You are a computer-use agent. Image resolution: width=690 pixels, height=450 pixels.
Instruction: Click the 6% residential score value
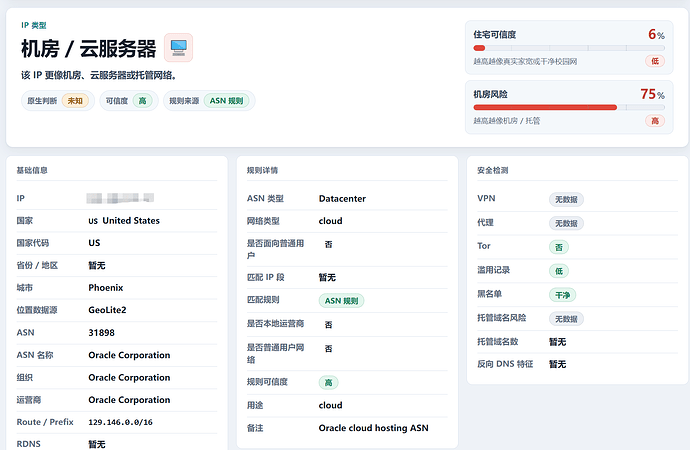(x=656, y=34)
